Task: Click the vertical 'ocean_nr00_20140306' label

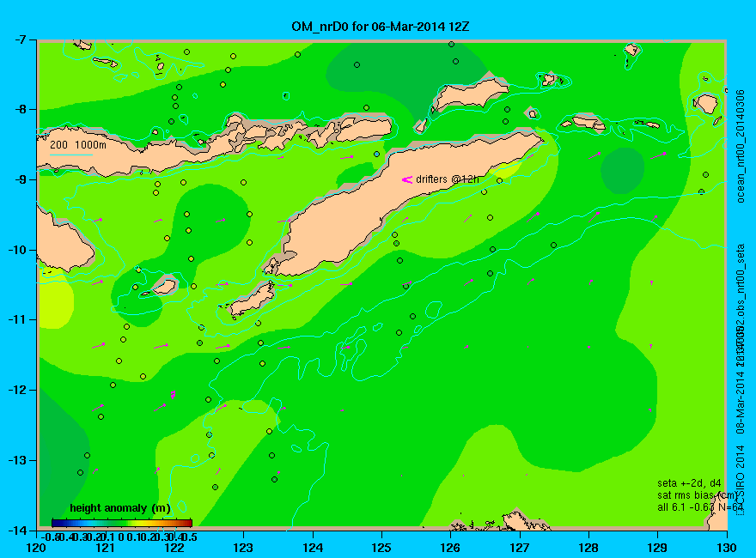Action: tap(741, 146)
